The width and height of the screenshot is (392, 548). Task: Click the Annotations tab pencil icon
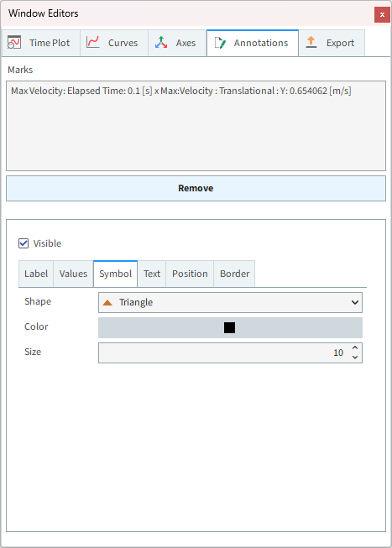click(x=220, y=43)
